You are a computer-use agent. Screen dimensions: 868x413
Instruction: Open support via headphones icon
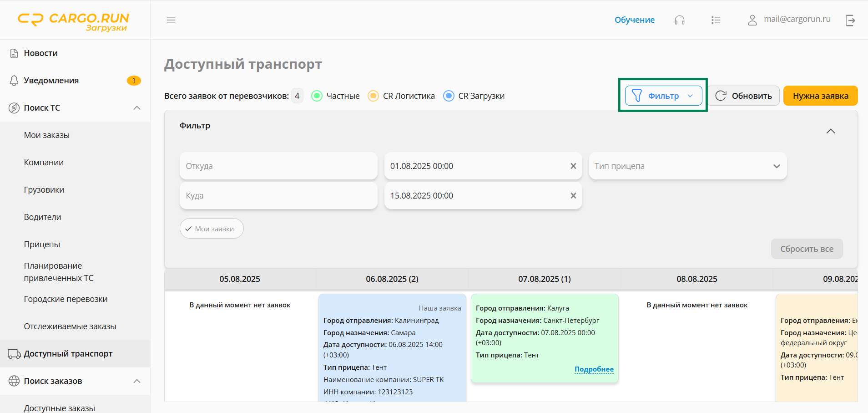click(x=679, y=20)
